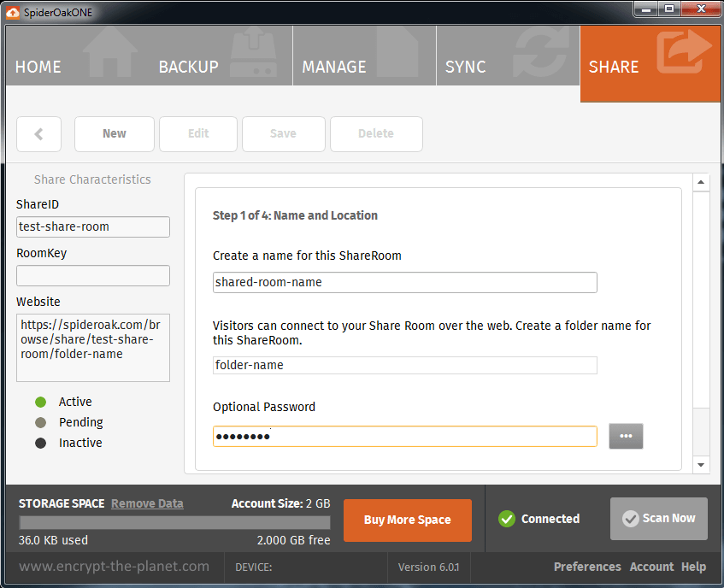Click the ellipsis button beside password
This screenshot has width=724, height=588.
[x=626, y=436]
